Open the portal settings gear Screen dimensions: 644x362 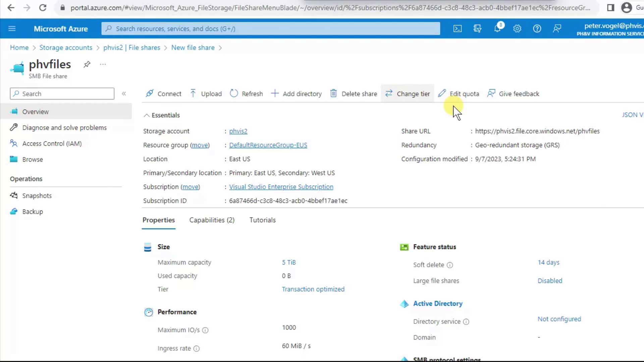[517, 29]
